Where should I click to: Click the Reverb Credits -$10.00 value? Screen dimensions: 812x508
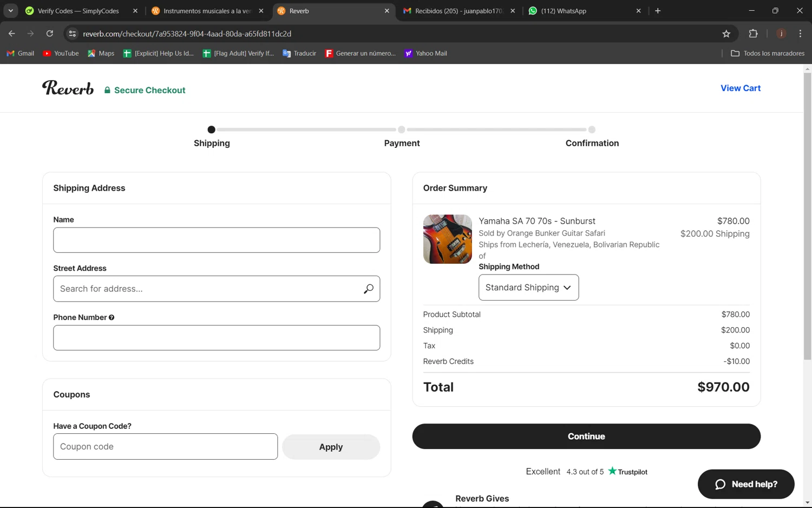click(x=736, y=361)
